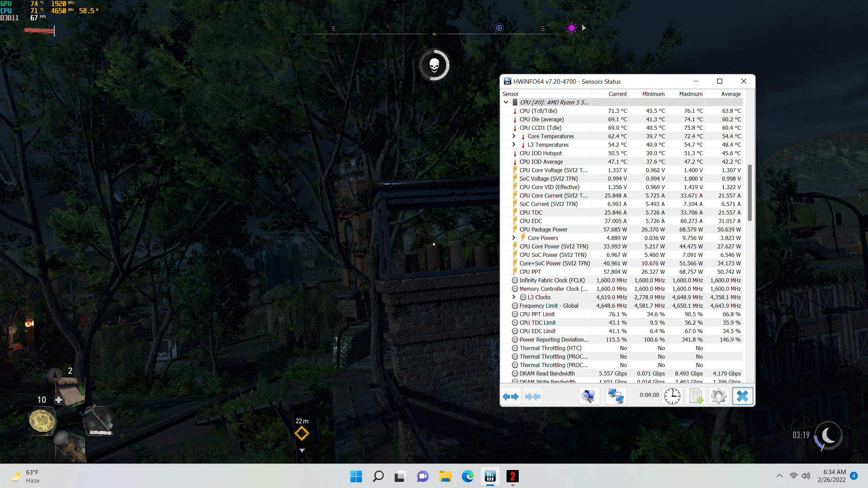Select the CPU Die (average) row
This screenshot has width=868, height=488.
622,119
